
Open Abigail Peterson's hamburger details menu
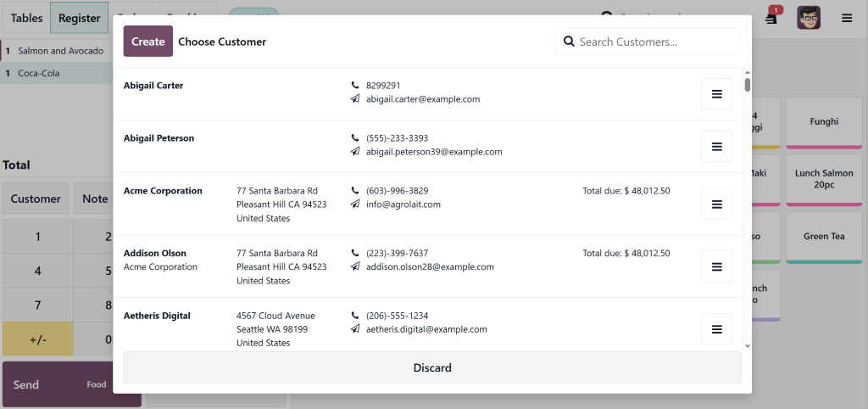pos(716,146)
